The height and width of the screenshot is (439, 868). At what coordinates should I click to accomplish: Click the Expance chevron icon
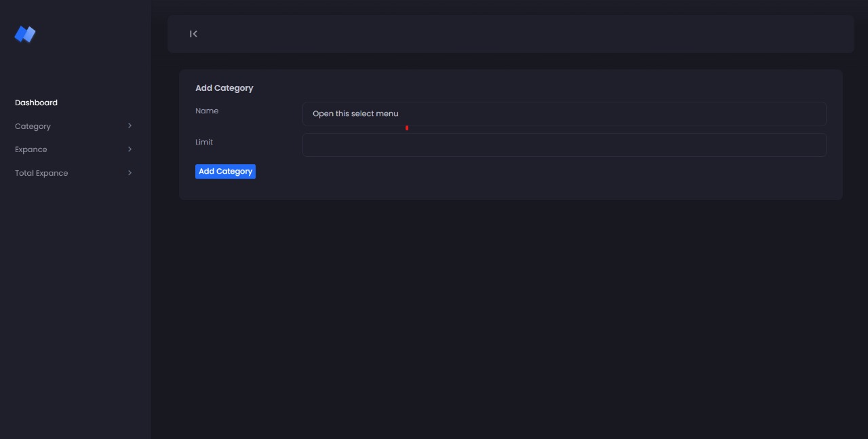[130, 149]
